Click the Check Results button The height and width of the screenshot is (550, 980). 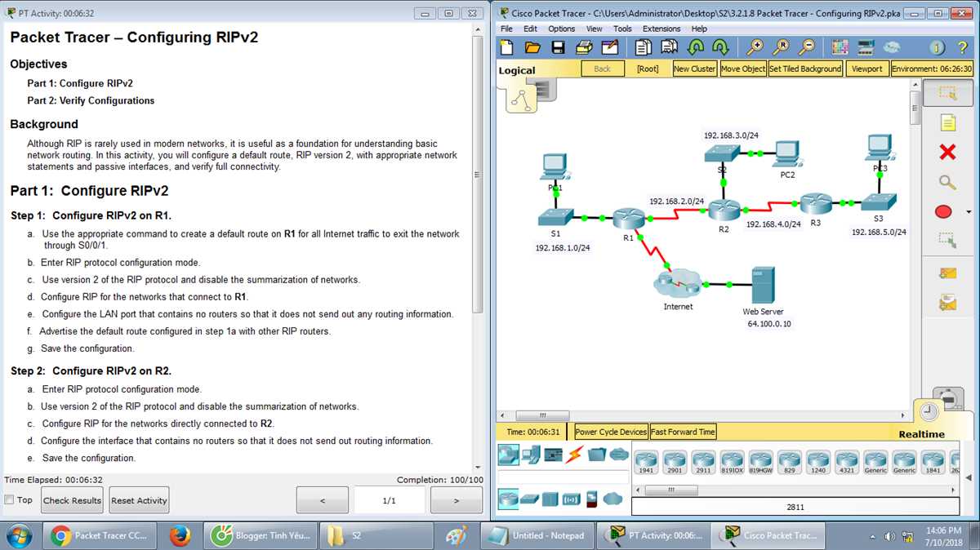[73, 500]
